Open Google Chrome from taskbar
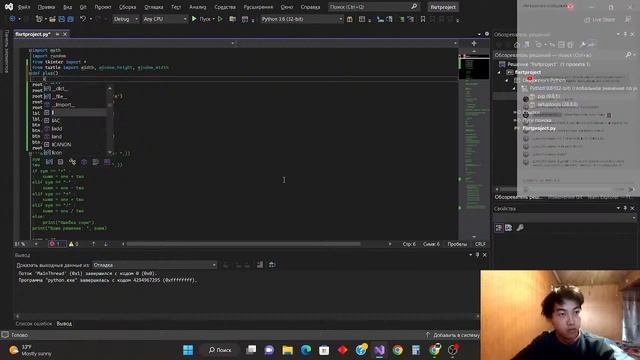The height and width of the screenshot is (360, 640). pos(398,350)
